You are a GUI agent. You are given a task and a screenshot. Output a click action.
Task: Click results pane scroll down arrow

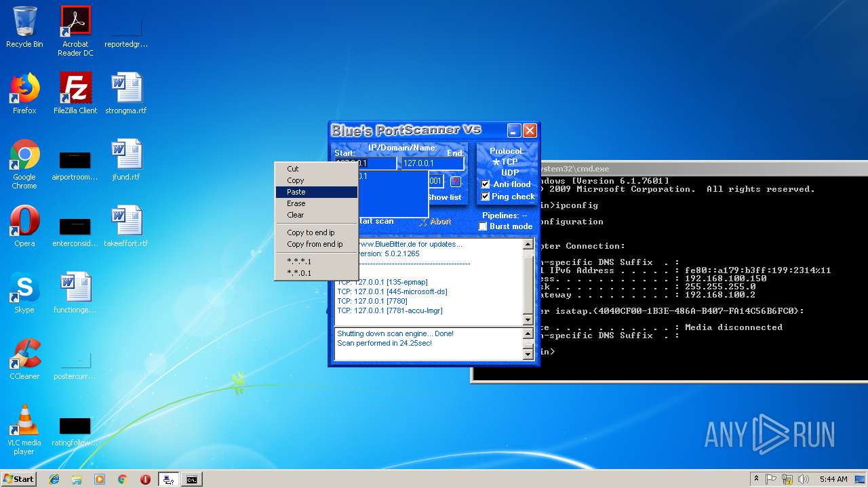click(528, 319)
